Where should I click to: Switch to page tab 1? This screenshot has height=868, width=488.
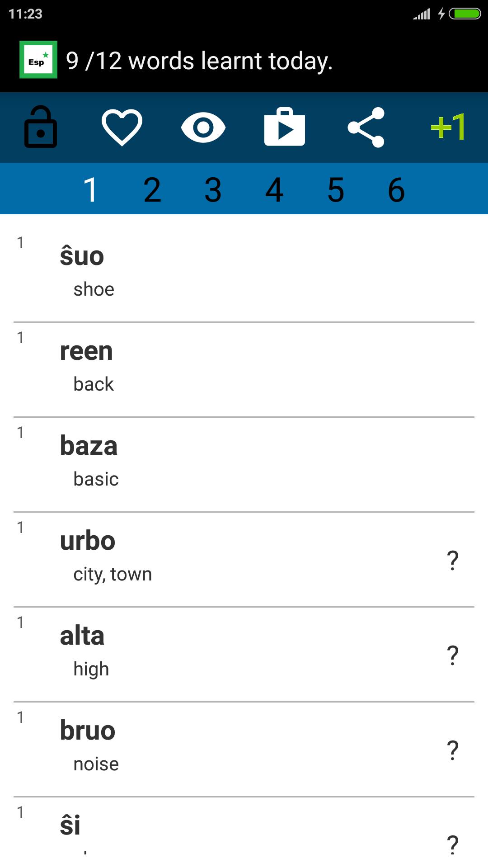(91, 189)
